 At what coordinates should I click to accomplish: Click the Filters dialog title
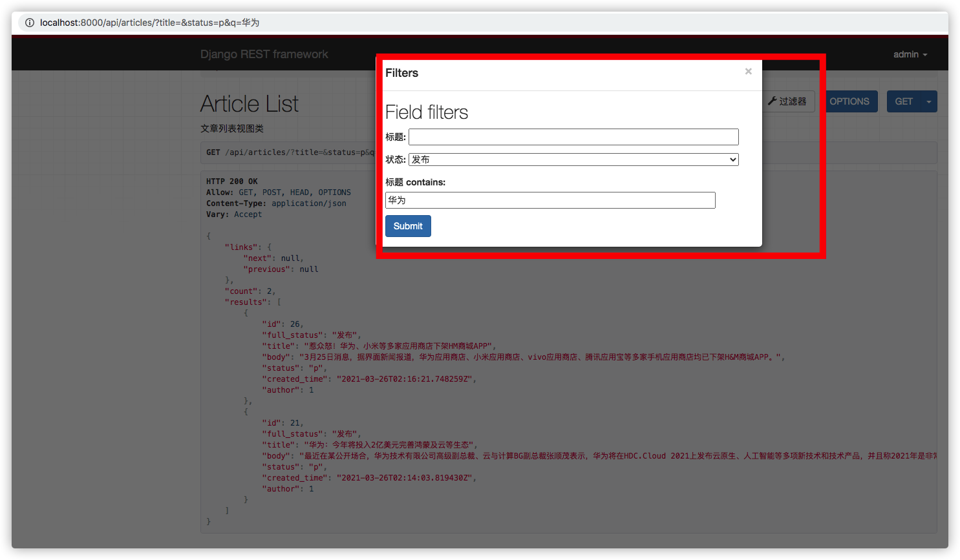tap(401, 73)
